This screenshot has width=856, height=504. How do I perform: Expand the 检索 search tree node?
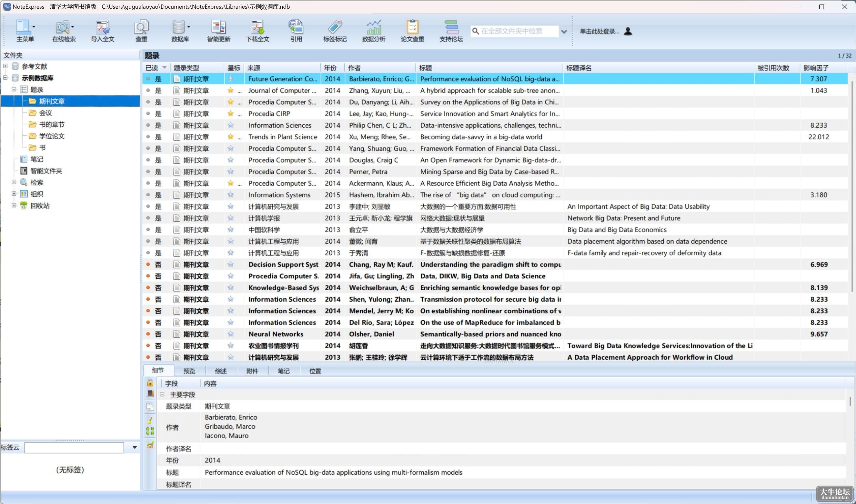(14, 182)
